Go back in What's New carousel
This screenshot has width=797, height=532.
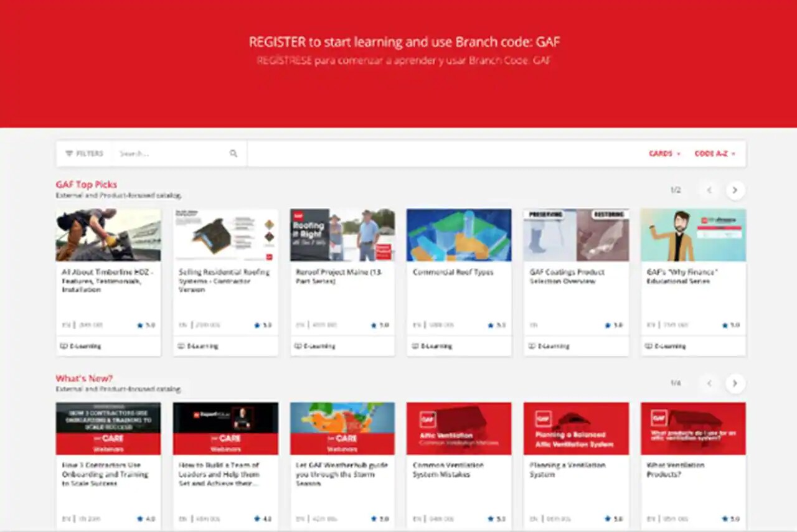pos(709,383)
